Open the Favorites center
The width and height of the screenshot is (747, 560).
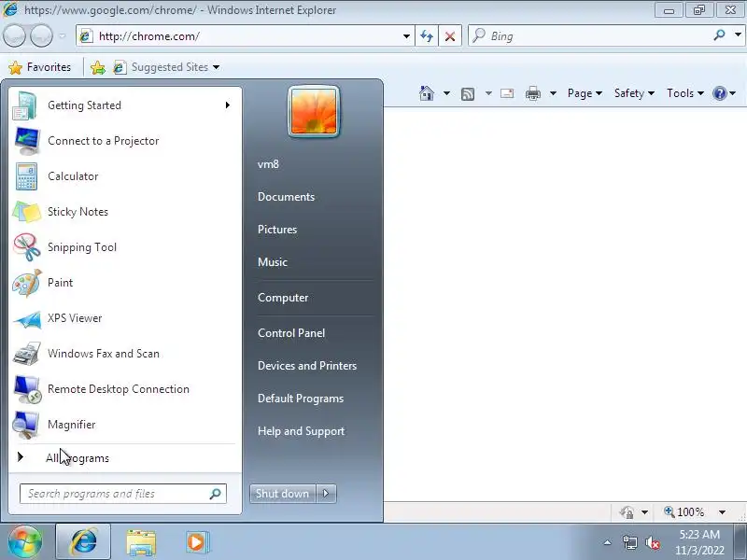(x=39, y=67)
